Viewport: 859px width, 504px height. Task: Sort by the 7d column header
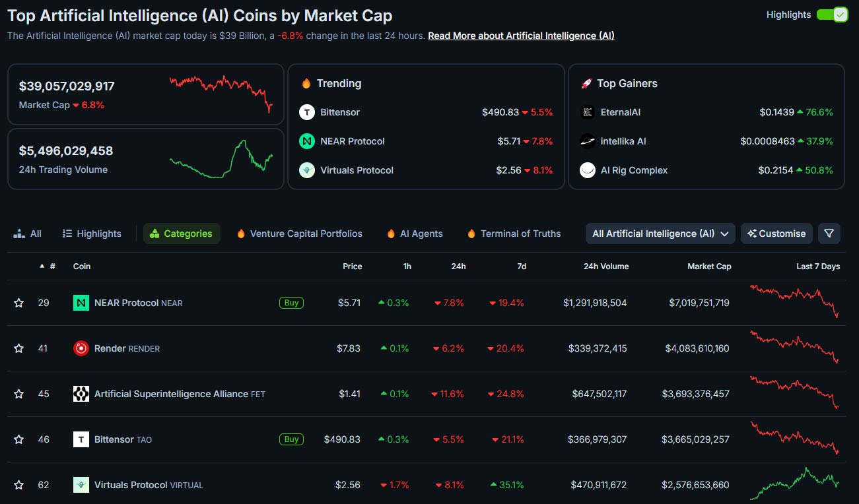522,267
